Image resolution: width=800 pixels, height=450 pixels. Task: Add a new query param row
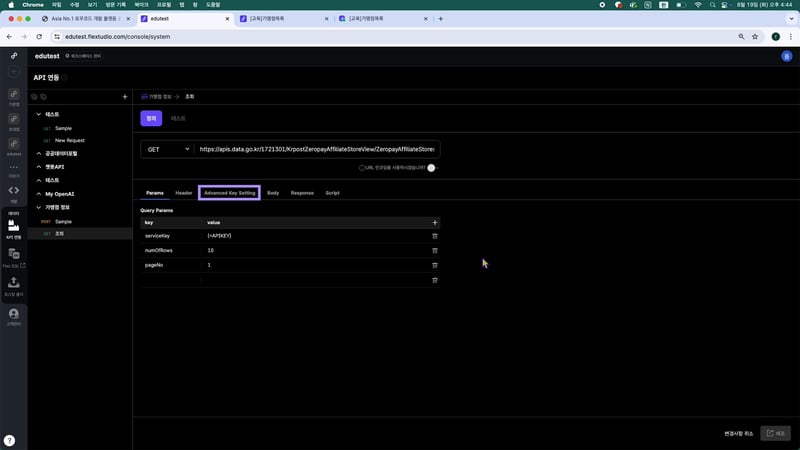tap(434, 222)
